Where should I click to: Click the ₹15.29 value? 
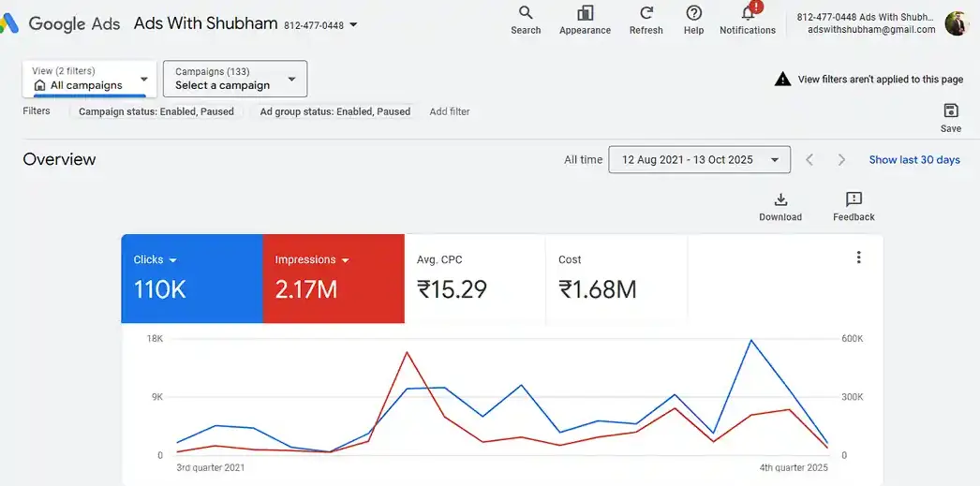[452, 290]
